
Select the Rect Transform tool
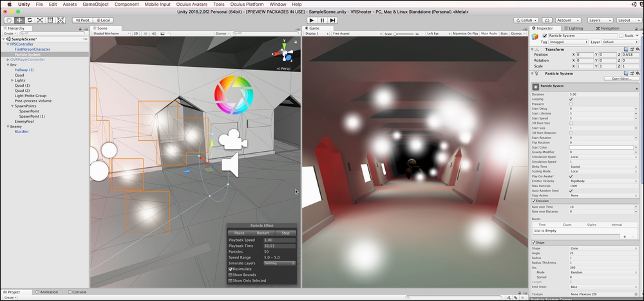click(50, 20)
